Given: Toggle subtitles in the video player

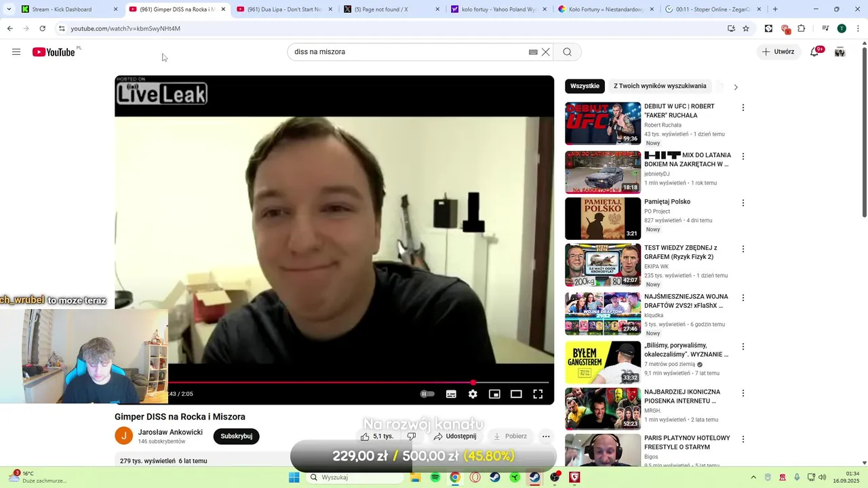Looking at the screenshot, I should pyautogui.click(x=451, y=394).
